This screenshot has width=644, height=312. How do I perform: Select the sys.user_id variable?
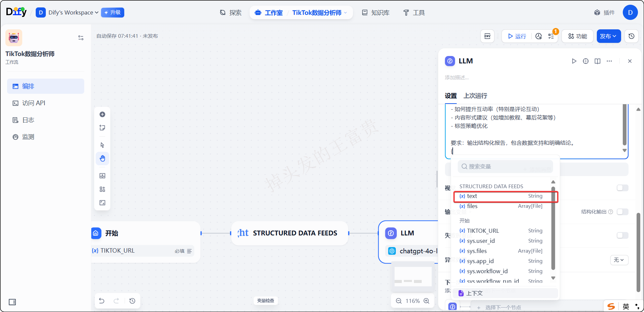(x=502, y=241)
